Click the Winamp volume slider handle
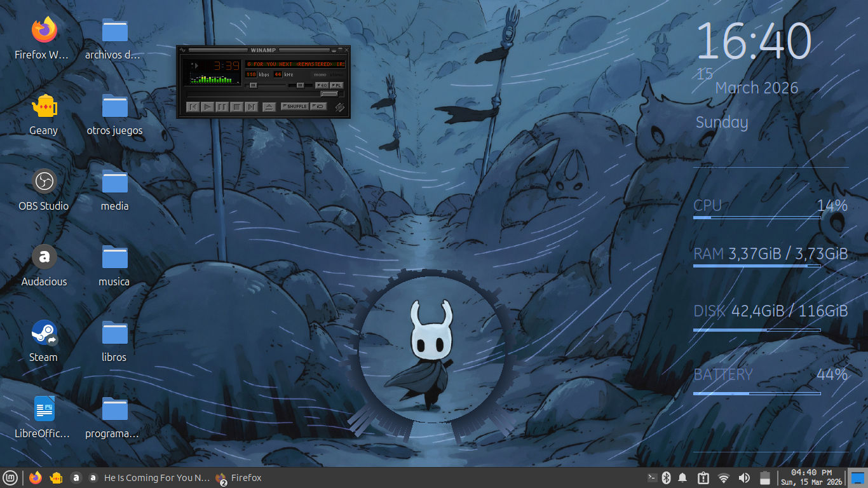Viewport: 868px width, 488px height. pos(254,85)
